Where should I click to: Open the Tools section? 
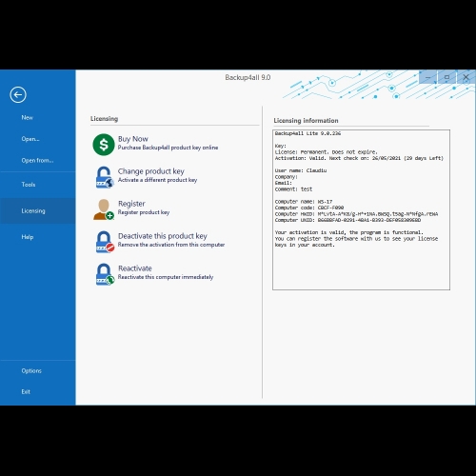[x=29, y=185]
